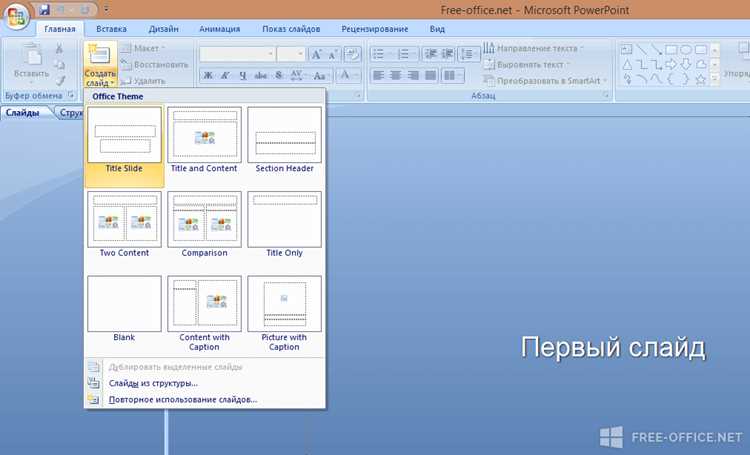Image resolution: width=750 pixels, height=455 pixels.
Task: Open the font name combo box
Action: [237, 54]
